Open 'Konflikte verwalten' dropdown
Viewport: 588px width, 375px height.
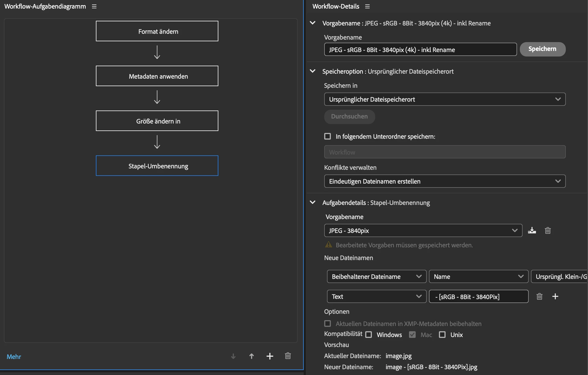445,181
